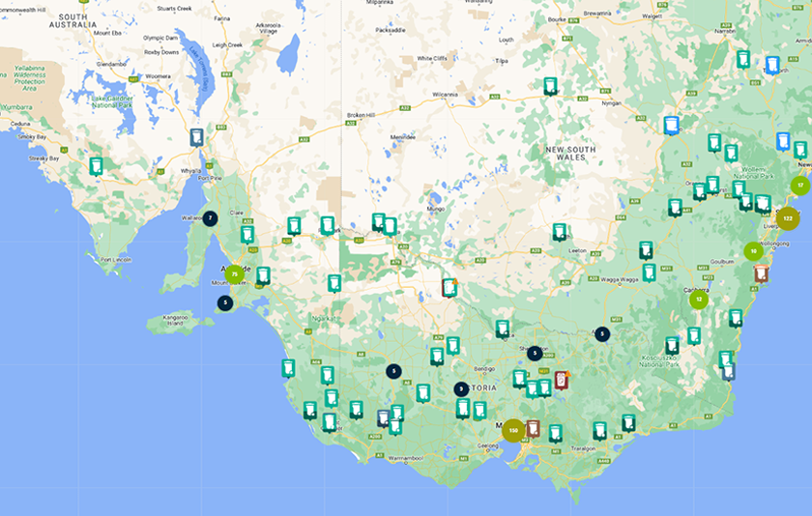Select the teal bin marker near Streaky Bay

pyautogui.click(x=96, y=165)
